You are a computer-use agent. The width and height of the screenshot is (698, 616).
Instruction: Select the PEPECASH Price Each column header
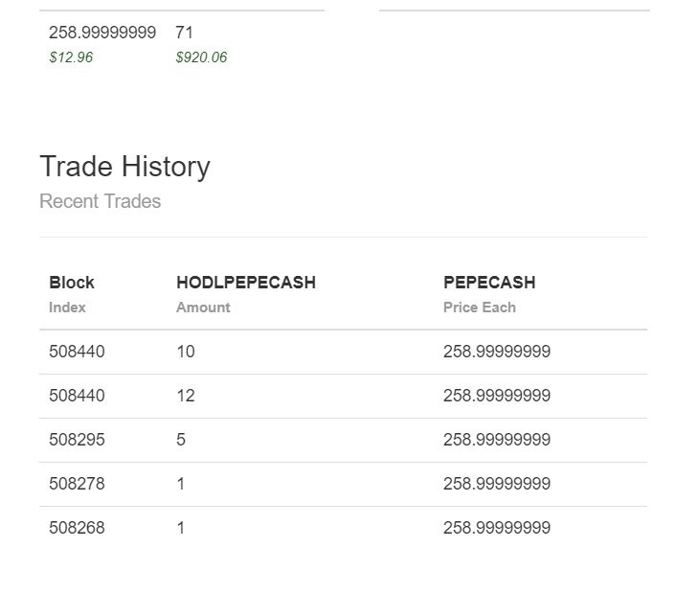489,294
